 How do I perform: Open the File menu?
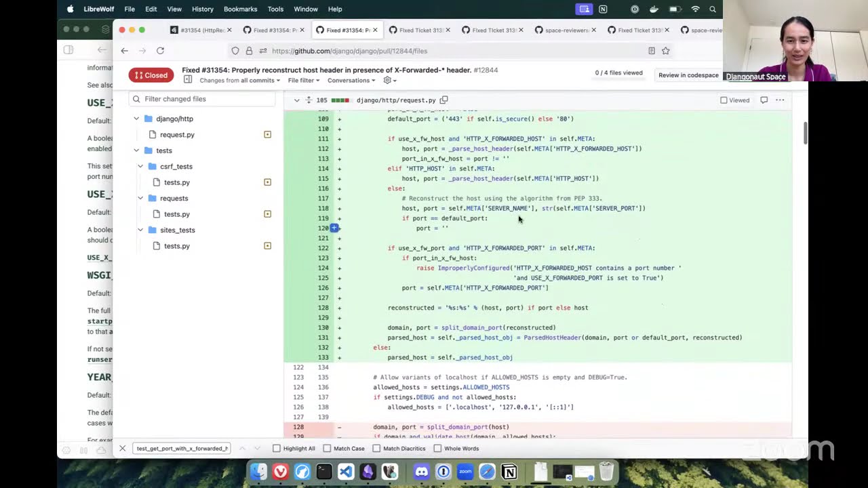coord(130,9)
